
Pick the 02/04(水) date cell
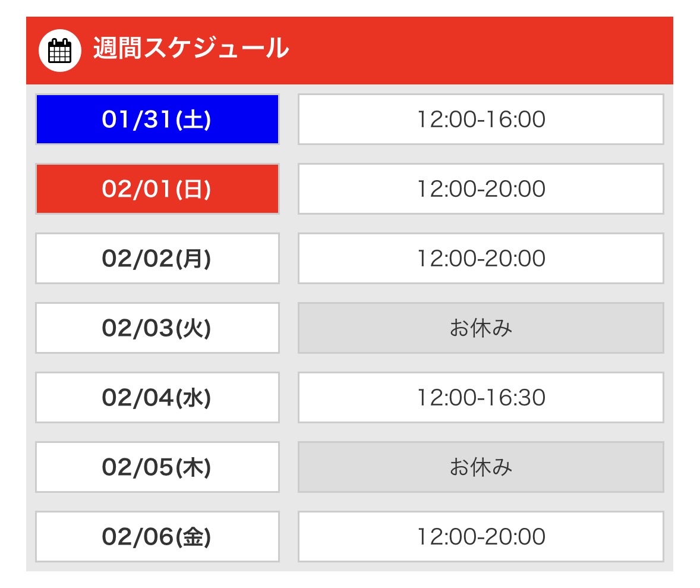click(x=157, y=397)
